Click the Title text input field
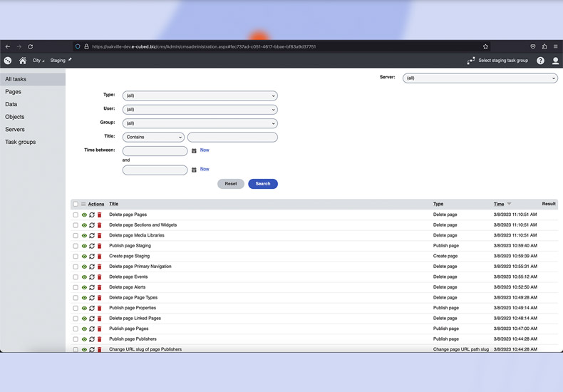Screen dimensions: 563x392 point(232,137)
